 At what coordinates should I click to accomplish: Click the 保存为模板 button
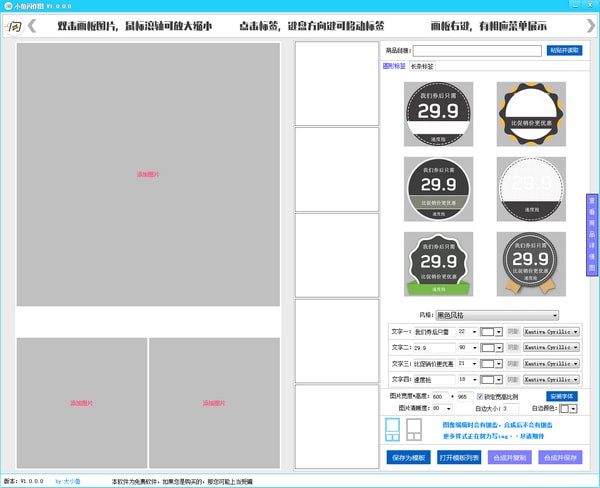coord(408,458)
